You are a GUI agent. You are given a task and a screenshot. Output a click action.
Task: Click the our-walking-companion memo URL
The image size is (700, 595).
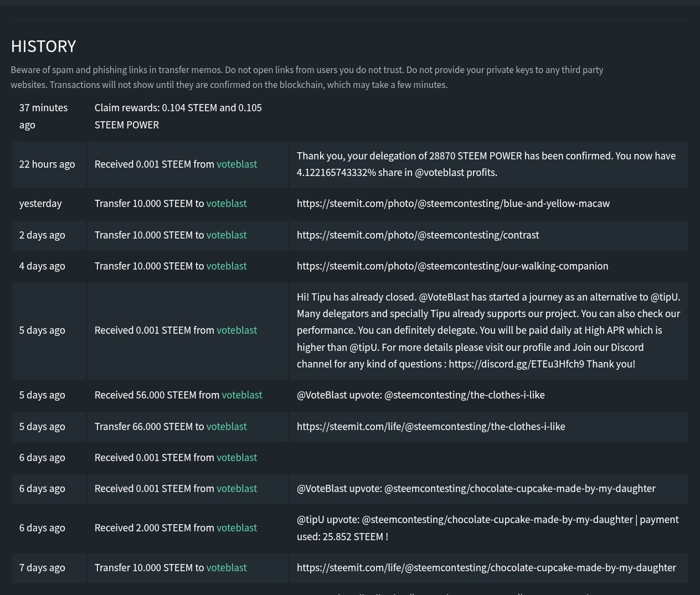click(x=452, y=266)
